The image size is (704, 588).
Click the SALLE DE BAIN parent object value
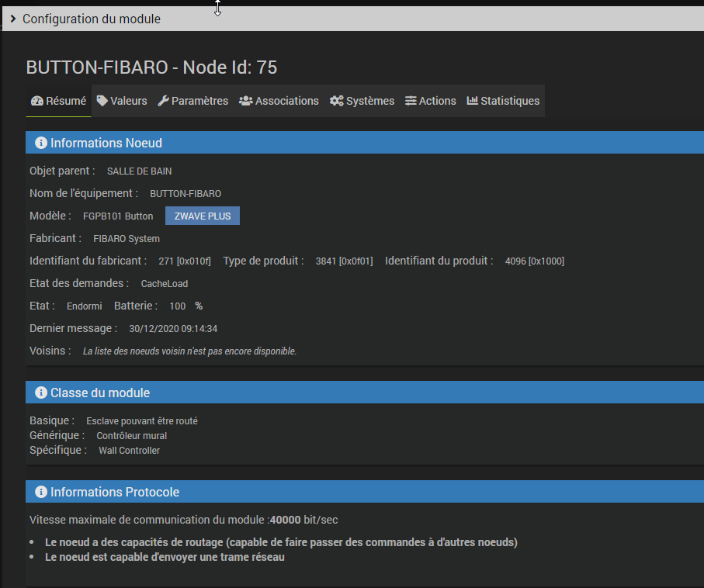tap(139, 171)
